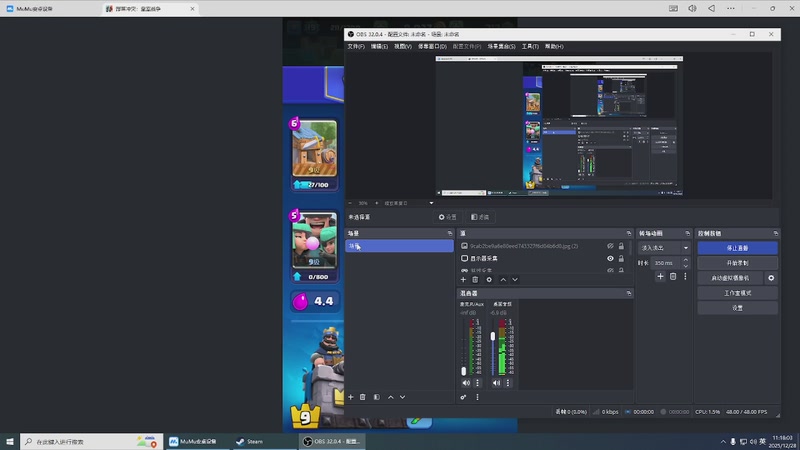
Task: Add a new source with the plus icon
Action: click(463, 280)
